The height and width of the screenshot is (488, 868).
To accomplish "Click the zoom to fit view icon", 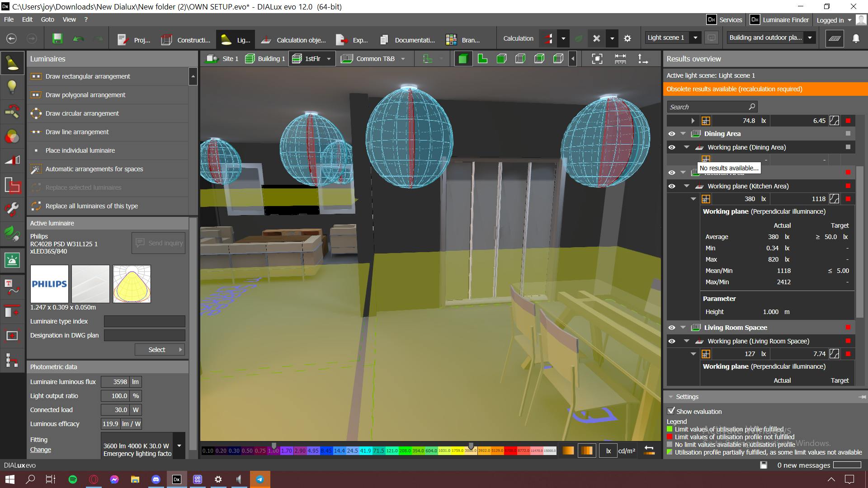I will (x=597, y=59).
